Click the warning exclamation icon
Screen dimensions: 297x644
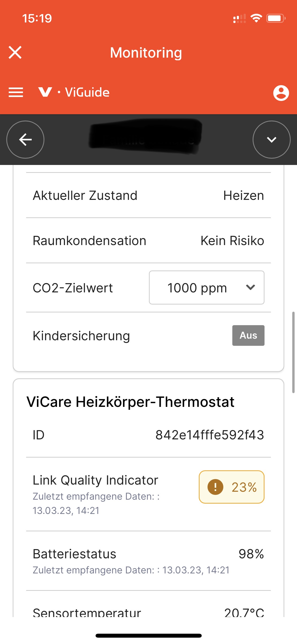(215, 487)
